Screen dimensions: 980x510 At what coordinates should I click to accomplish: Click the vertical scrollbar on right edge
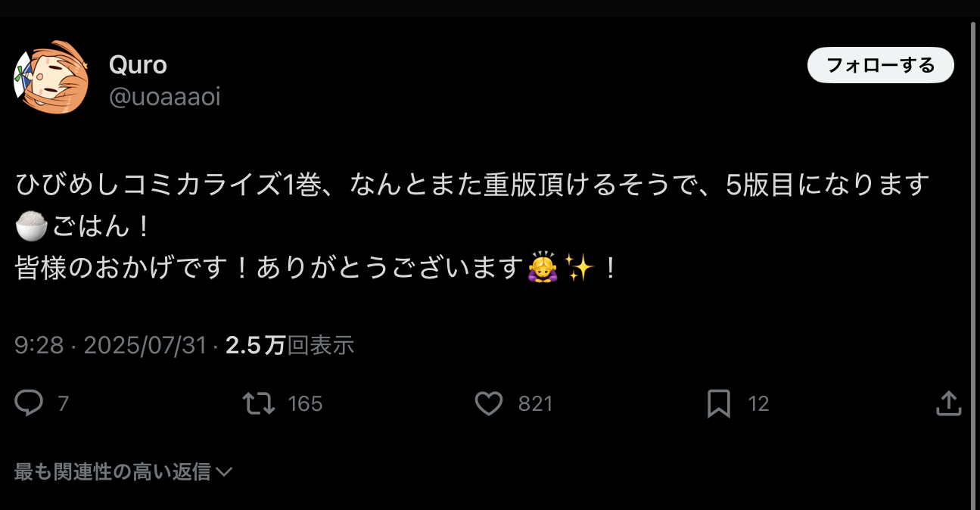(x=974, y=265)
